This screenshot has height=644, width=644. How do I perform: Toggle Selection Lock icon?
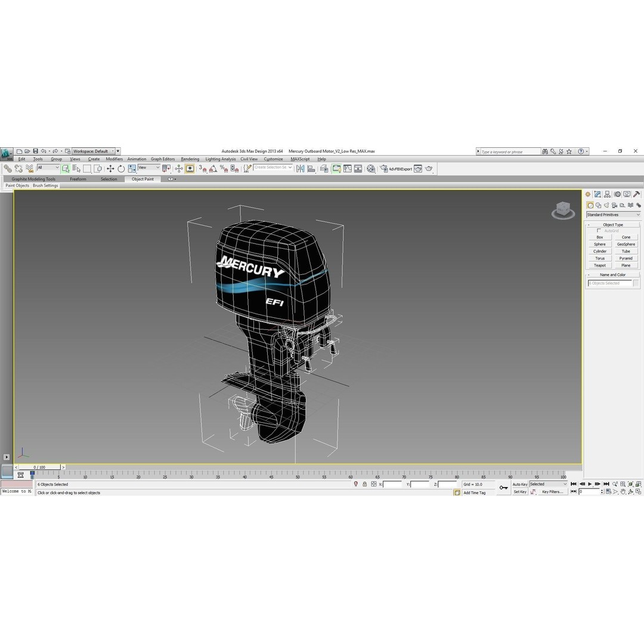[364, 484]
